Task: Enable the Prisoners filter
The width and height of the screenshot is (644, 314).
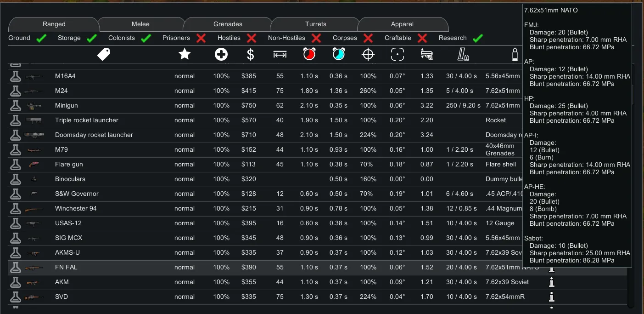Action: click(x=201, y=38)
